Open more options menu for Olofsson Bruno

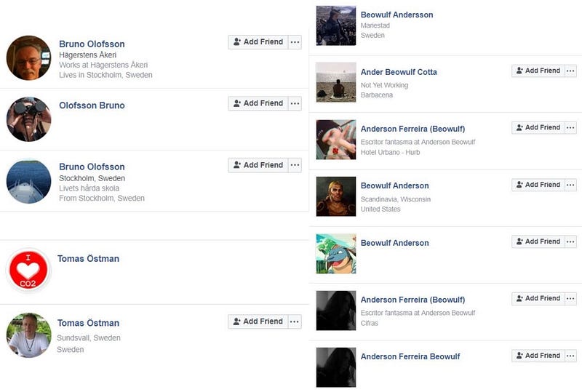pos(295,103)
